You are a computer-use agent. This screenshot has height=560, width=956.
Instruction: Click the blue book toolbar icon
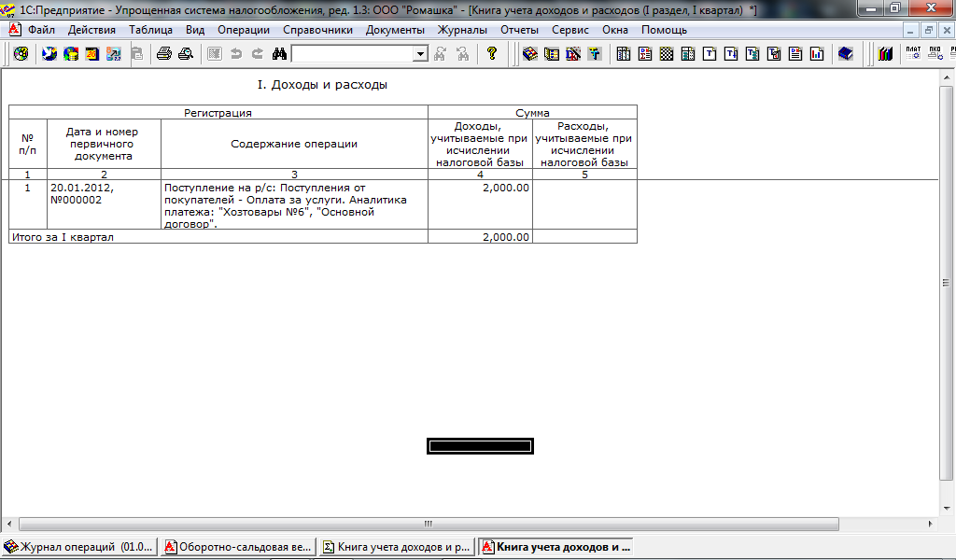pyautogui.click(x=846, y=54)
